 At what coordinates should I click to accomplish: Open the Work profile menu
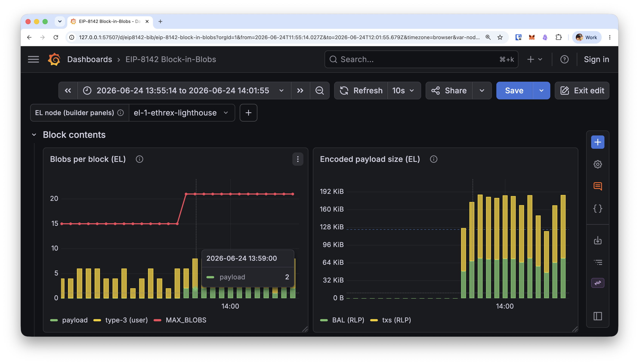587,37
